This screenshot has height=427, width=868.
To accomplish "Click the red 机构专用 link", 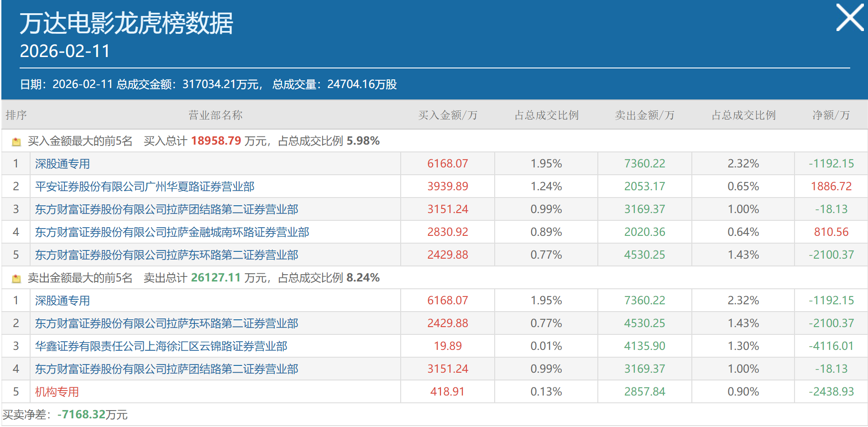I will 57,392.
